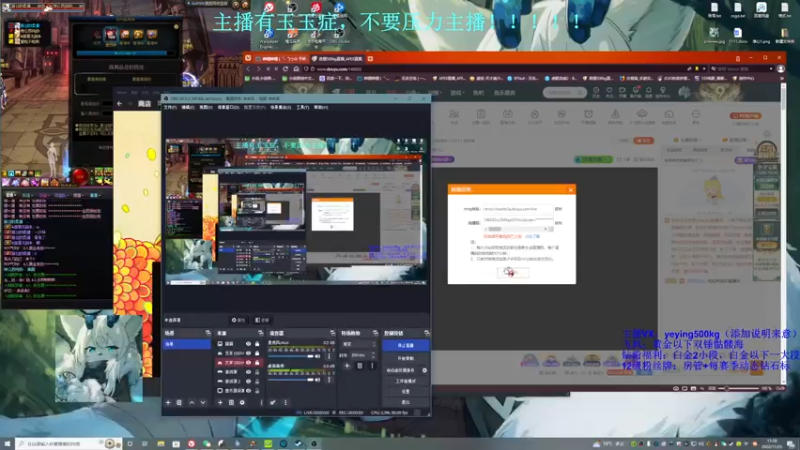Click the Start Recording button in OBS
The height and width of the screenshot is (450, 800).
[x=406, y=359]
